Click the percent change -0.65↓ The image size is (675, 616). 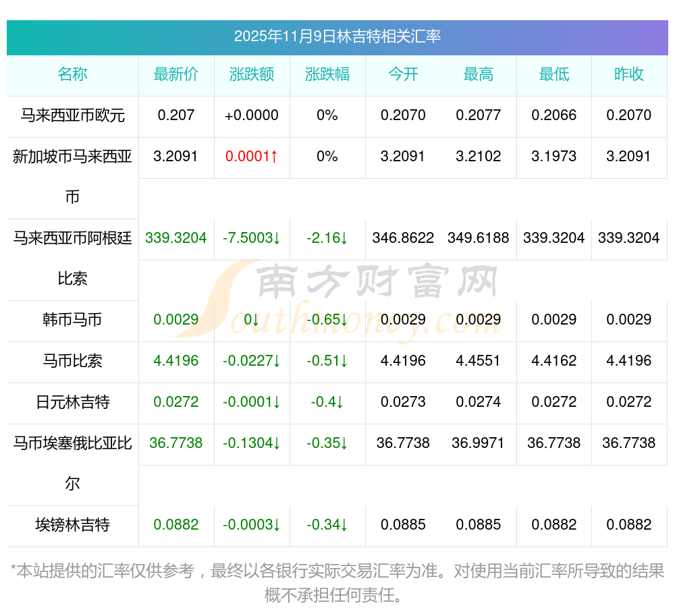(x=327, y=320)
